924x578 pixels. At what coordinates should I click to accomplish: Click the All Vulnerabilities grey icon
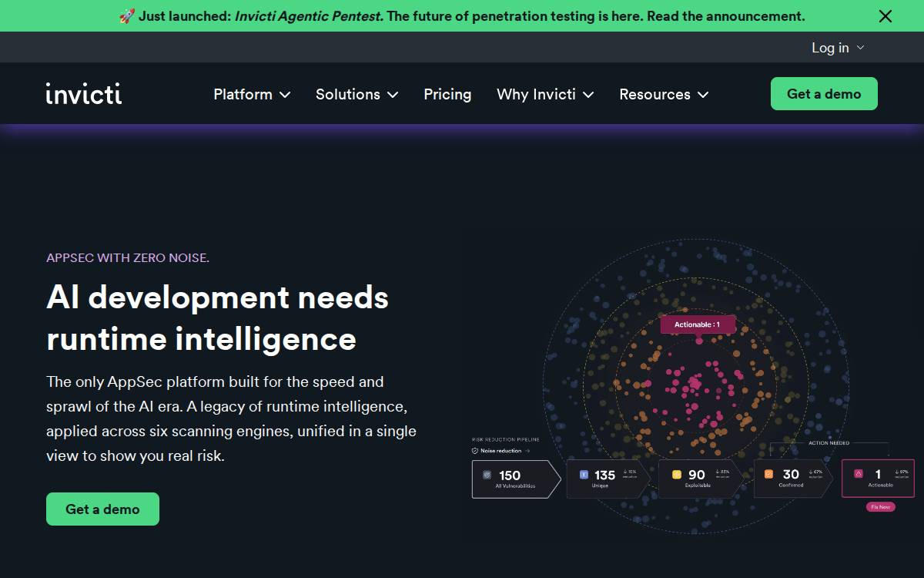[x=487, y=475]
